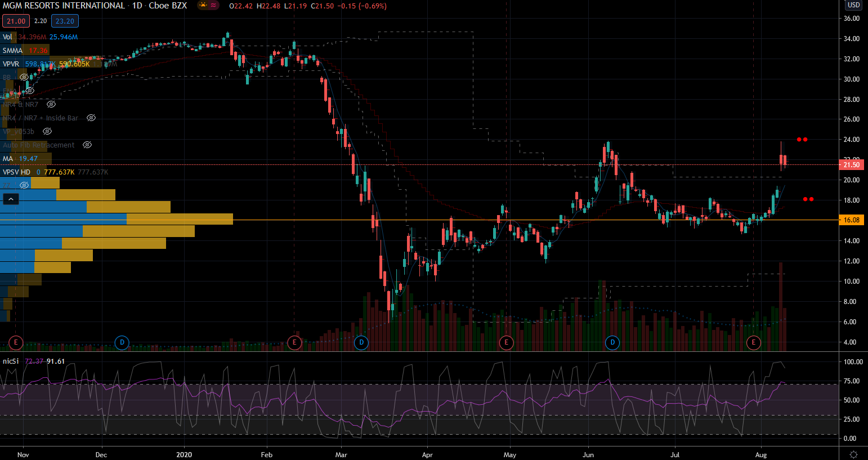The height and width of the screenshot is (460, 868).
Task: Click the Cboe BZX exchange label
Action: [168, 6]
